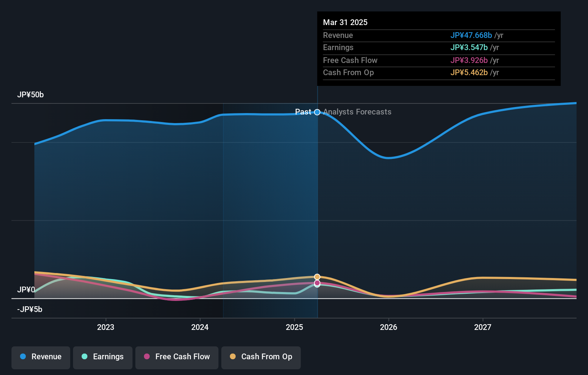Toggle the Revenue series legend button
Image resolution: width=588 pixels, height=375 pixels.
pyautogui.click(x=41, y=357)
